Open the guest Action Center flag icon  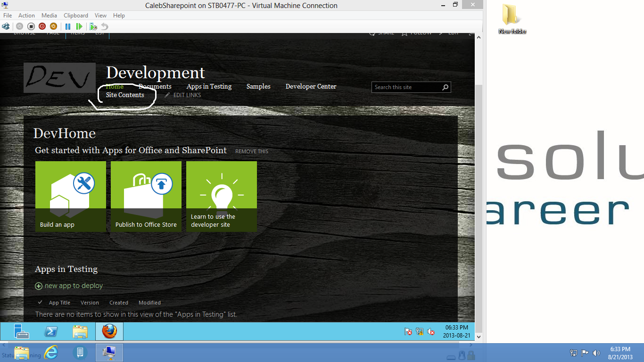(x=408, y=331)
